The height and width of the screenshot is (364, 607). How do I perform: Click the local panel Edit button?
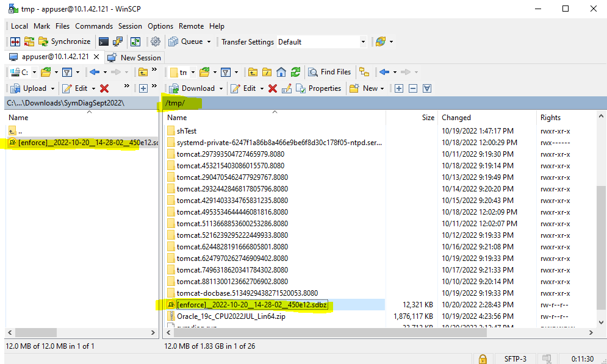click(75, 88)
